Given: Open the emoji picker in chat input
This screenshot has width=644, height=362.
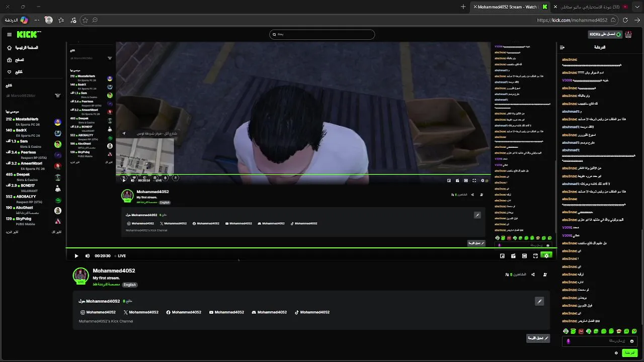Looking at the screenshot, I should click(x=632, y=341).
